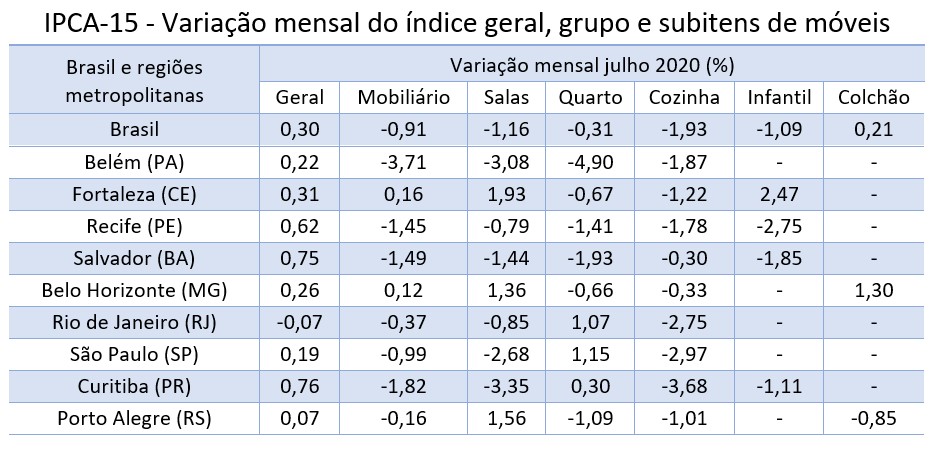This screenshot has width=935, height=451.
Task: Click the 'Variação mensal julho 2020 (%)' header
Action: [592, 66]
